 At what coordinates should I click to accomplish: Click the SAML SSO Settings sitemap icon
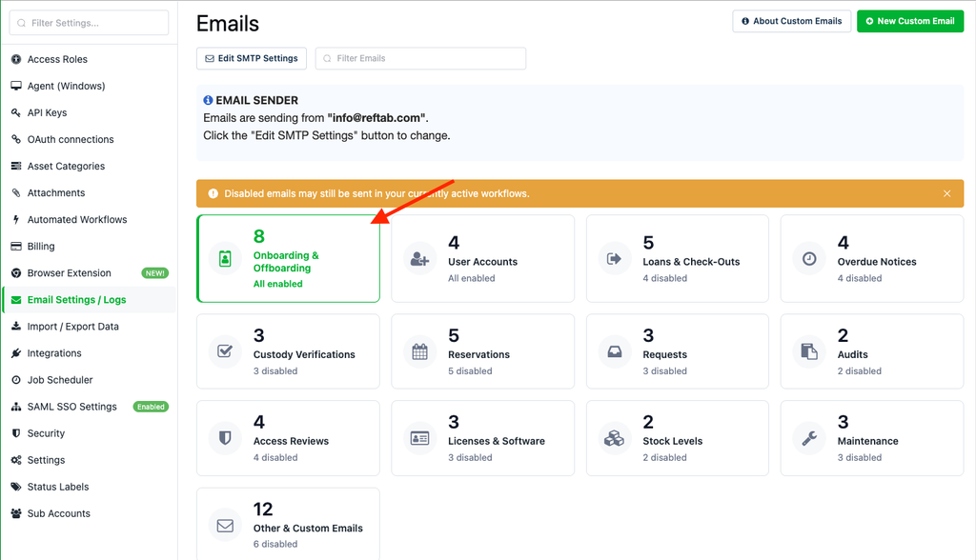point(16,407)
